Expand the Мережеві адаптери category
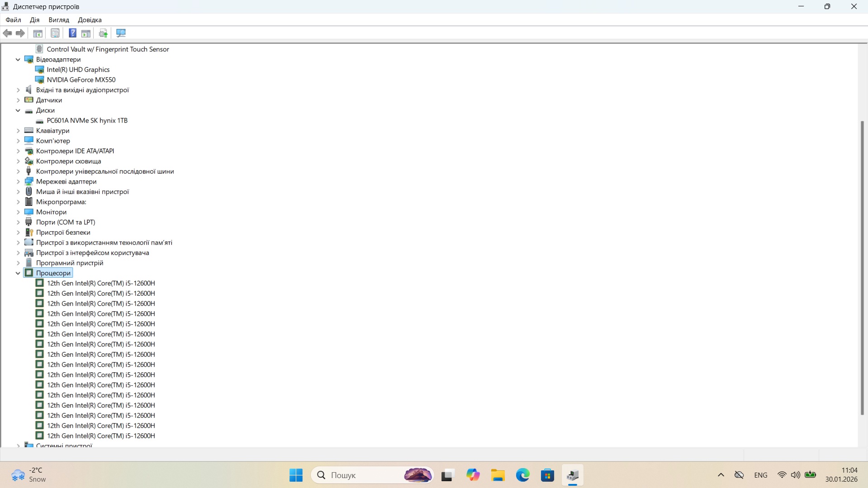This screenshot has width=868, height=488. (x=18, y=181)
